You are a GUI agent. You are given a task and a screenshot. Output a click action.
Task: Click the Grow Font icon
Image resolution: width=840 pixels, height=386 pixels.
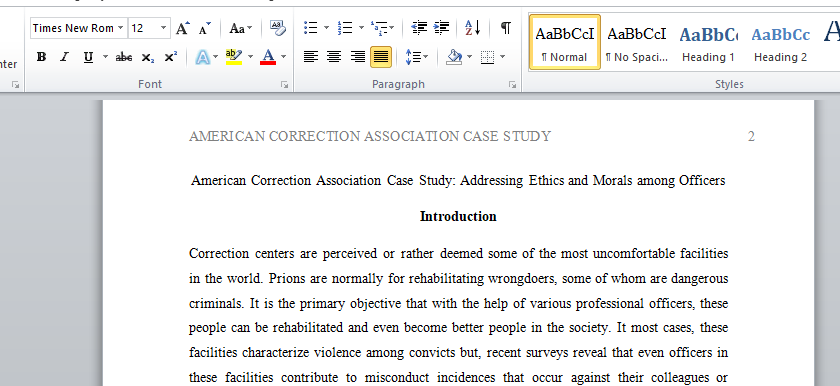182,28
